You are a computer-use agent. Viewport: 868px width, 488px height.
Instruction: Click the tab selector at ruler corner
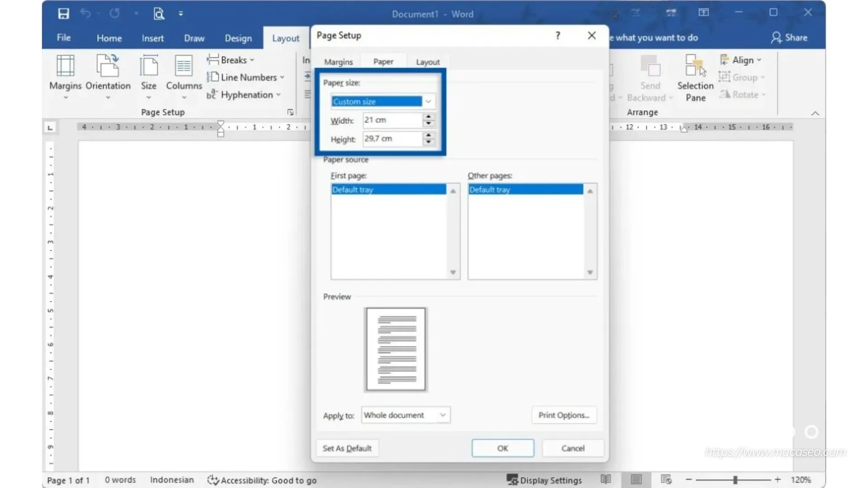50,128
